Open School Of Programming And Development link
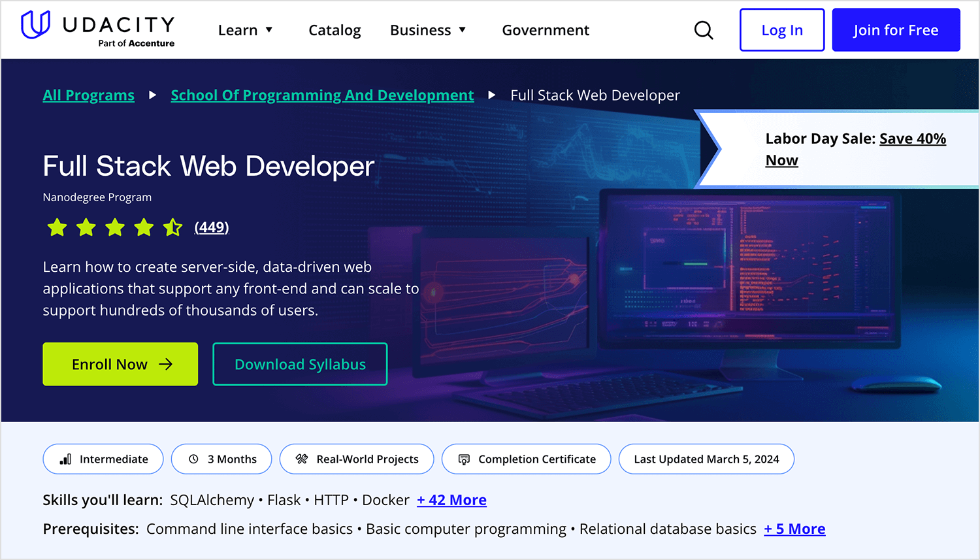The image size is (980, 560). 322,95
